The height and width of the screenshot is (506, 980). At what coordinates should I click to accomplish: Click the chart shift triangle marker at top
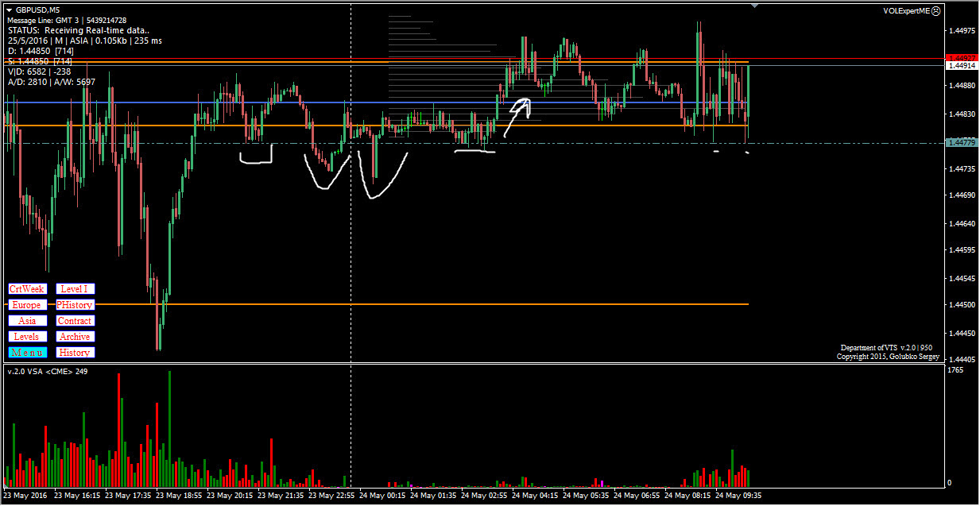click(x=753, y=6)
